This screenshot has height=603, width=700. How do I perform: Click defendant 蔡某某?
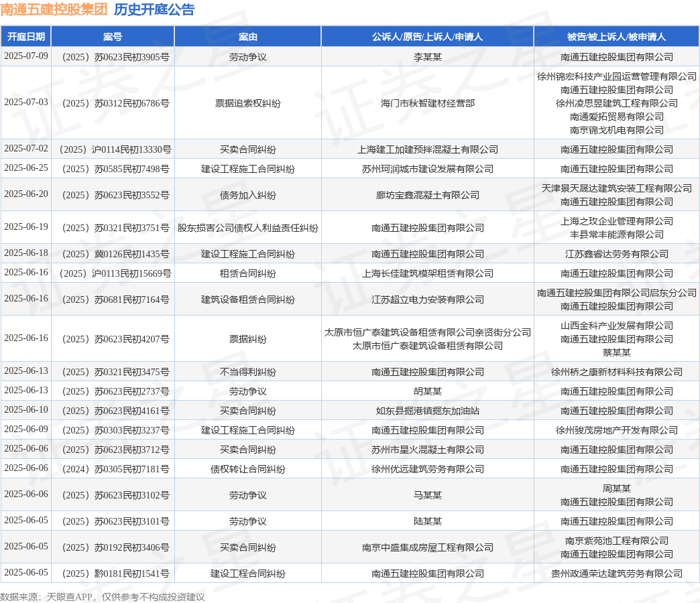[x=616, y=353]
